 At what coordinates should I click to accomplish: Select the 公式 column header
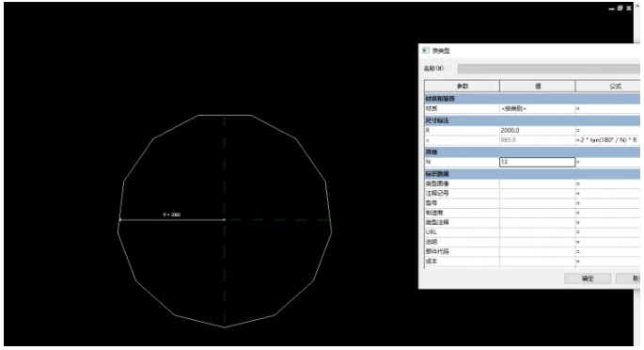click(608, 87)
